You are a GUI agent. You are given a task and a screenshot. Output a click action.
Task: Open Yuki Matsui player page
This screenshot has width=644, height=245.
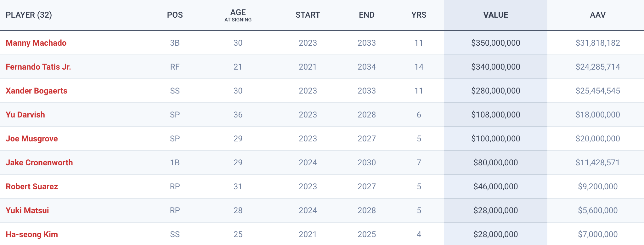(27, 210)
